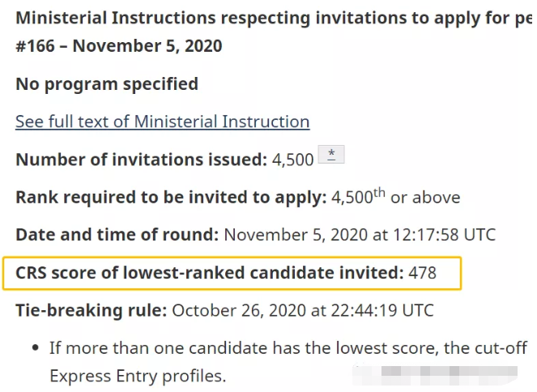Click the "No program specified" text
Screen dimensions: 537x392
pyautogui.click(x=106, y=83)
